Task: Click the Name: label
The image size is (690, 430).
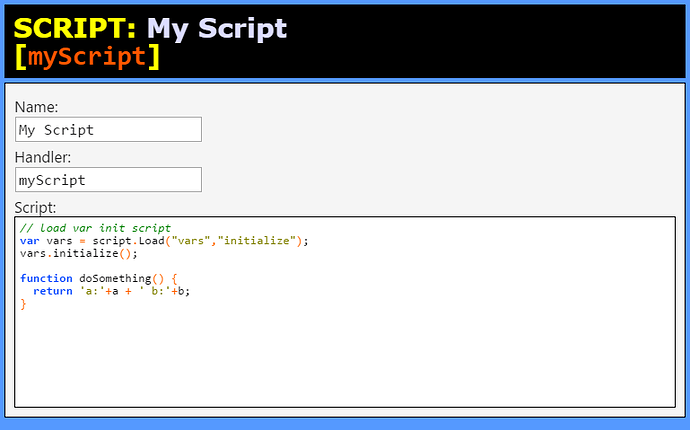Action: (36, 107)
